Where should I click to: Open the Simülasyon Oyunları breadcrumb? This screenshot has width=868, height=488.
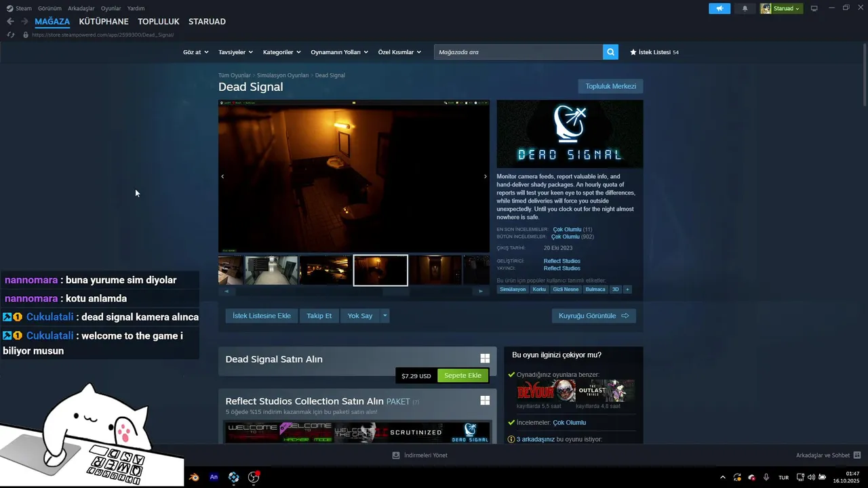pyautogui.click(x=283, y=75)
